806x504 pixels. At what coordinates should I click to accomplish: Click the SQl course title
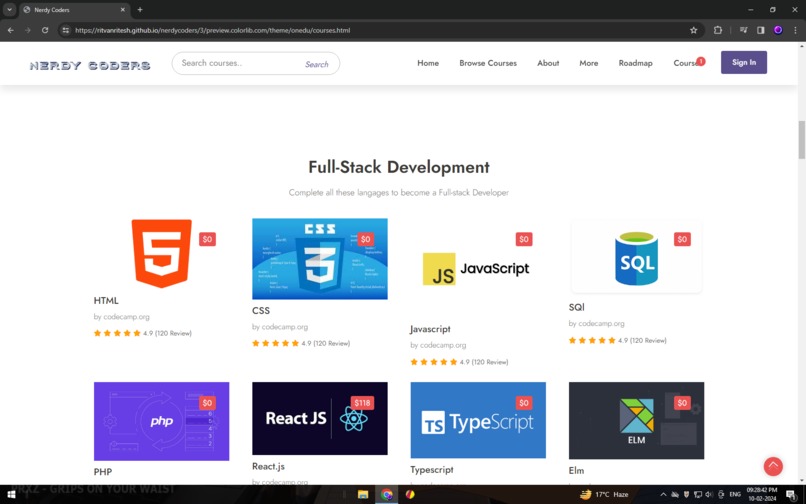[x=576, y=308]
